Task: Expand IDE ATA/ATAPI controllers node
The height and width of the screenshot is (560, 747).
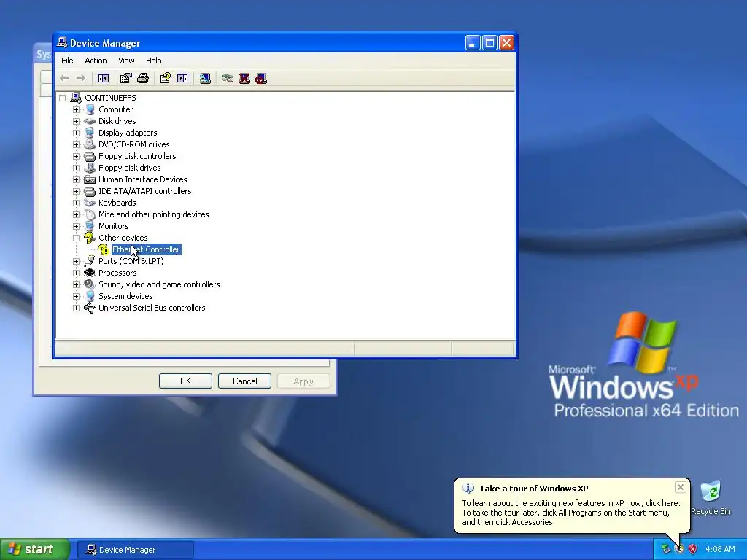Action: coord(76,191)
